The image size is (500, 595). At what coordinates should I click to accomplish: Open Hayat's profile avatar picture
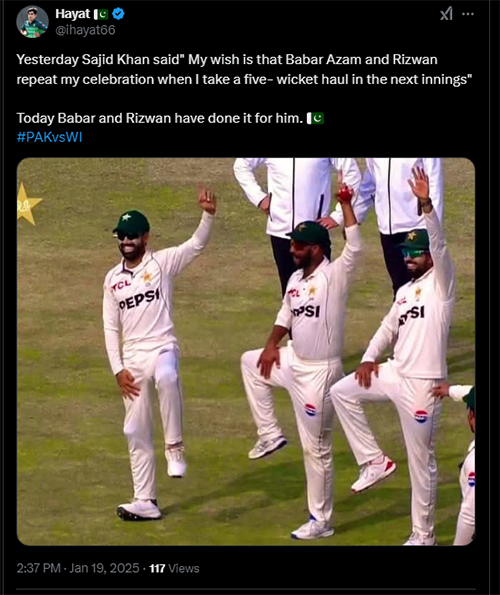coord(32,22)
